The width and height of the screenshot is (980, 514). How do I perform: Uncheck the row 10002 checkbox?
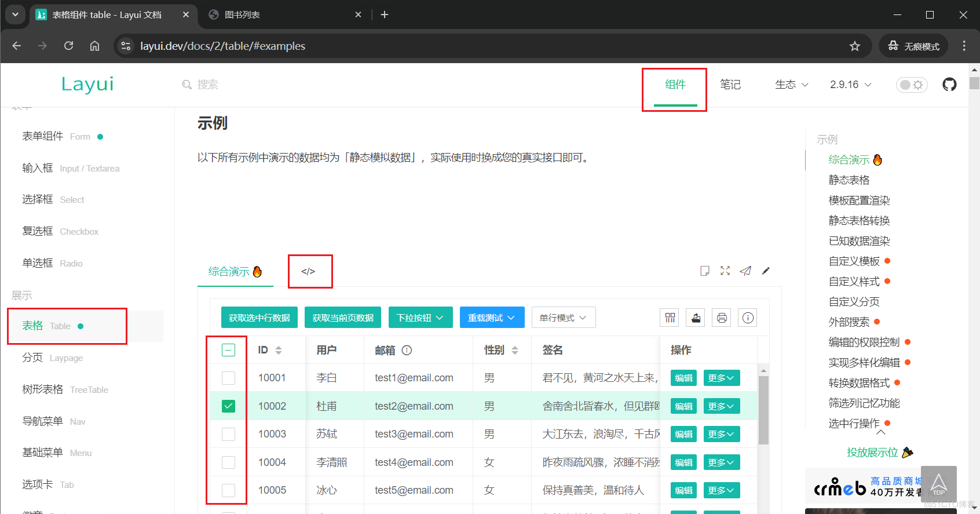coord(229,406)
